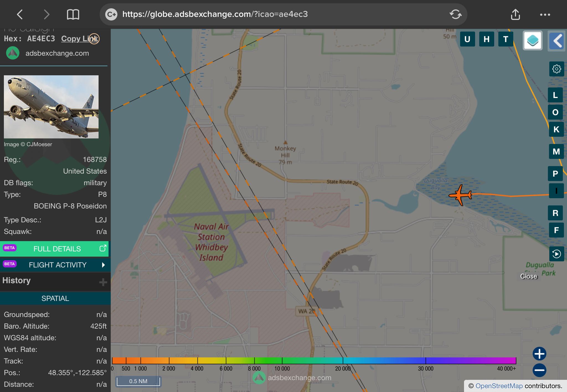
Task: Select the SPATIAL section header
Action: pyautogui.click(x=55, y=298)
